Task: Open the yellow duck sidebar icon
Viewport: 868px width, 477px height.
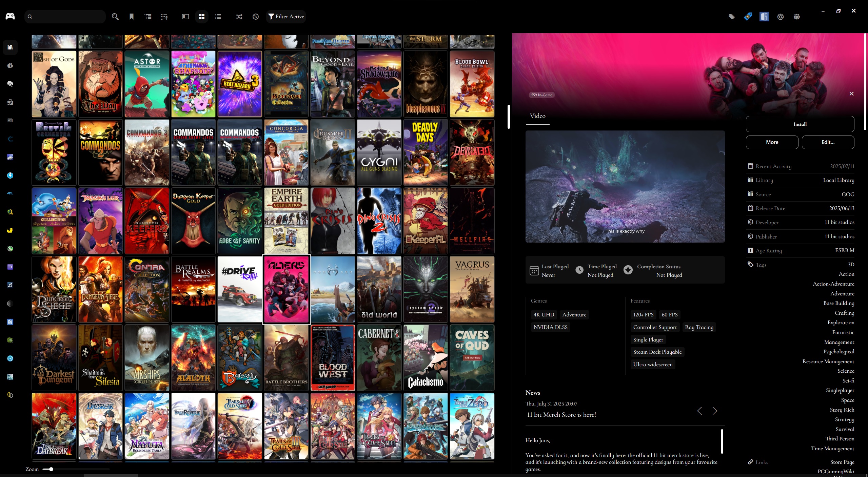Action: pos(10,230)
